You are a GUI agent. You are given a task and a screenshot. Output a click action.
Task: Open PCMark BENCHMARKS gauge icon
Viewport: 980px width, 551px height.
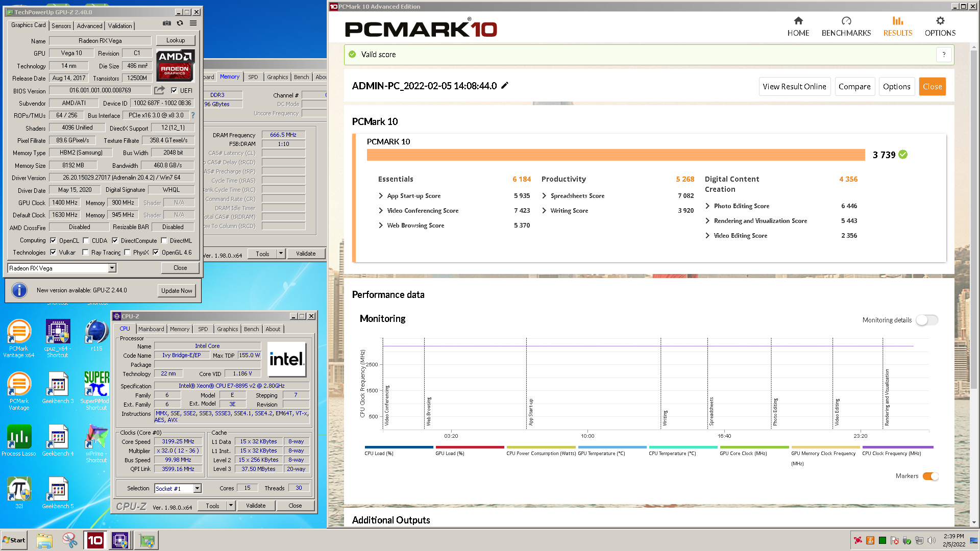(846, 21)
